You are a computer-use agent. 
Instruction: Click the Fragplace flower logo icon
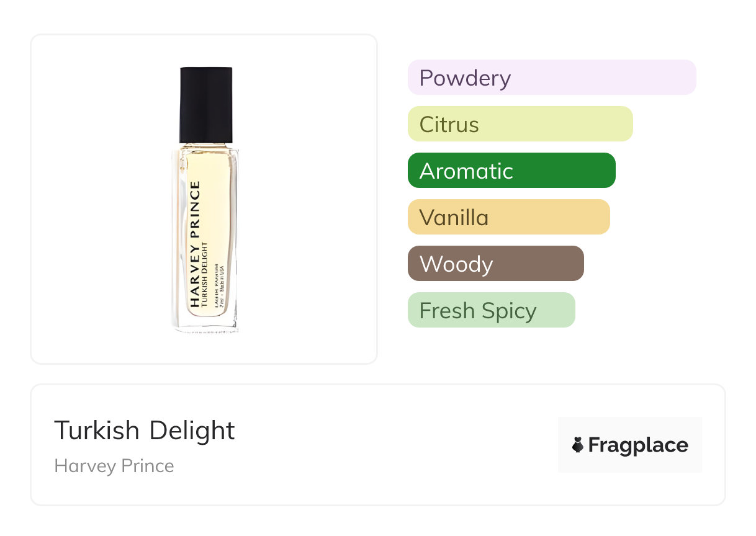point(578,445)
